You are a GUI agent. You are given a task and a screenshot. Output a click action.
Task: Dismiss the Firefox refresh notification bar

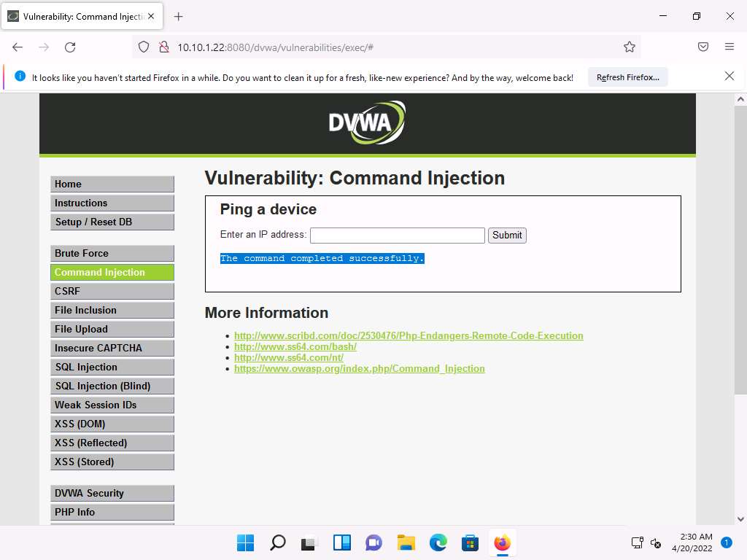click(729, 77)
